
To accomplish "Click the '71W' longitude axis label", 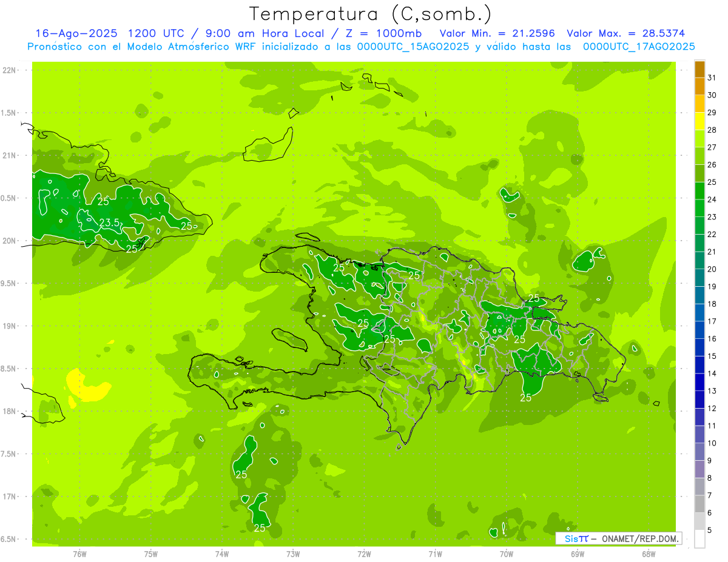I will pos(435,554).
